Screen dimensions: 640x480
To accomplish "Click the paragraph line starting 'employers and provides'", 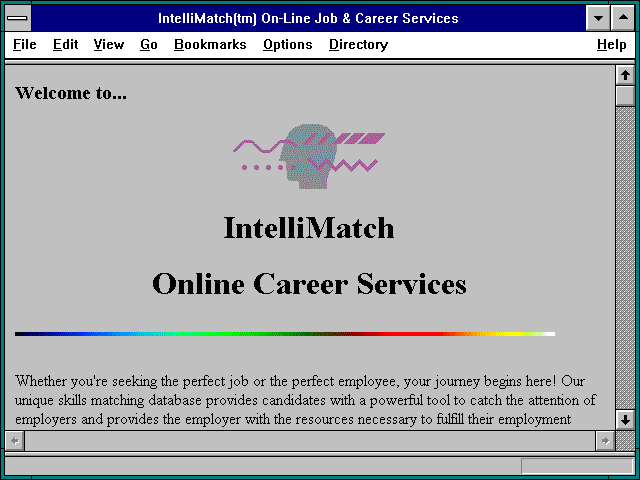I will tap(293, 419).
